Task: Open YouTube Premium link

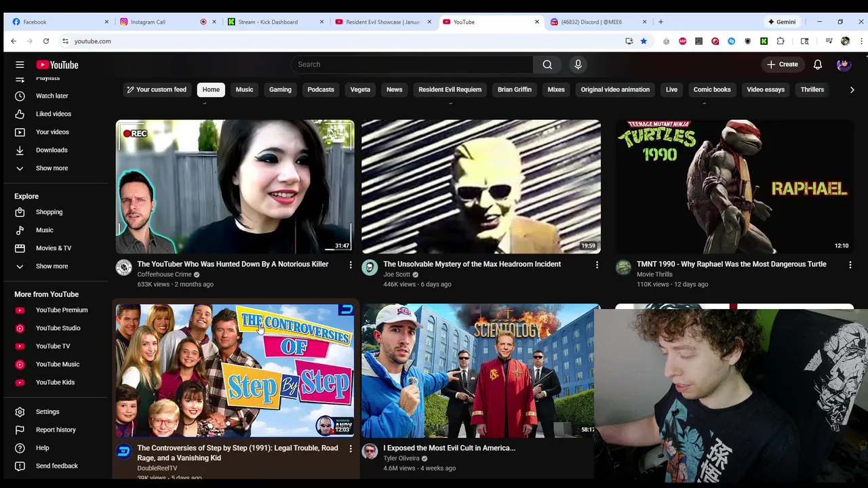Action: point(61,310)
